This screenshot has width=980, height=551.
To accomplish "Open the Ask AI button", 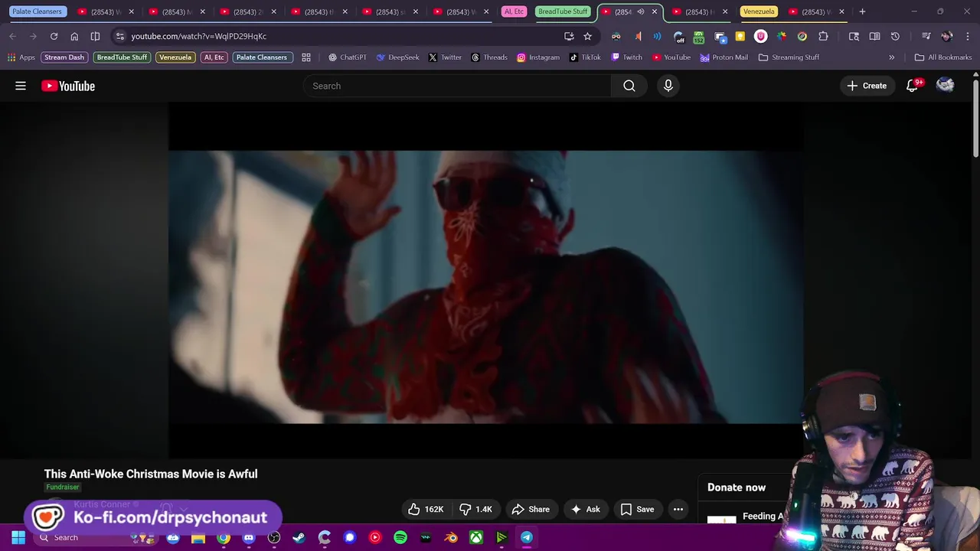I will coord(586,509).
